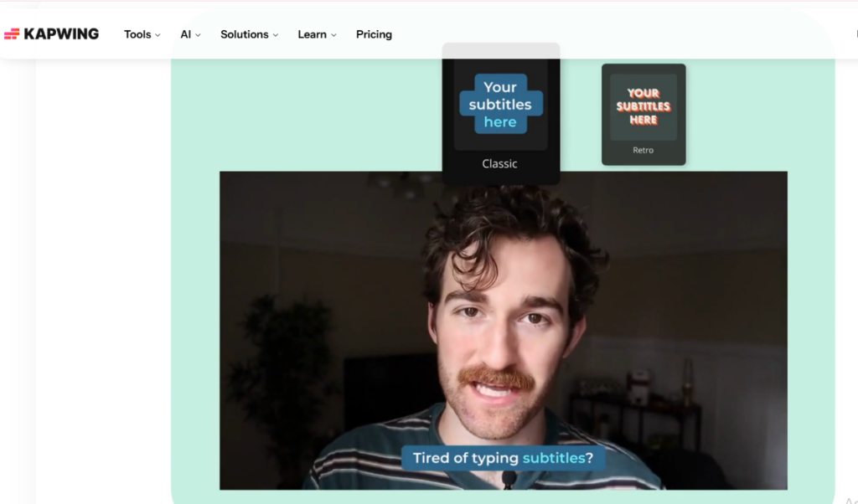Click the highlighted word "subtitles" in caption
Viewport: 858px width, 504px height.
[x=554, y=458]
